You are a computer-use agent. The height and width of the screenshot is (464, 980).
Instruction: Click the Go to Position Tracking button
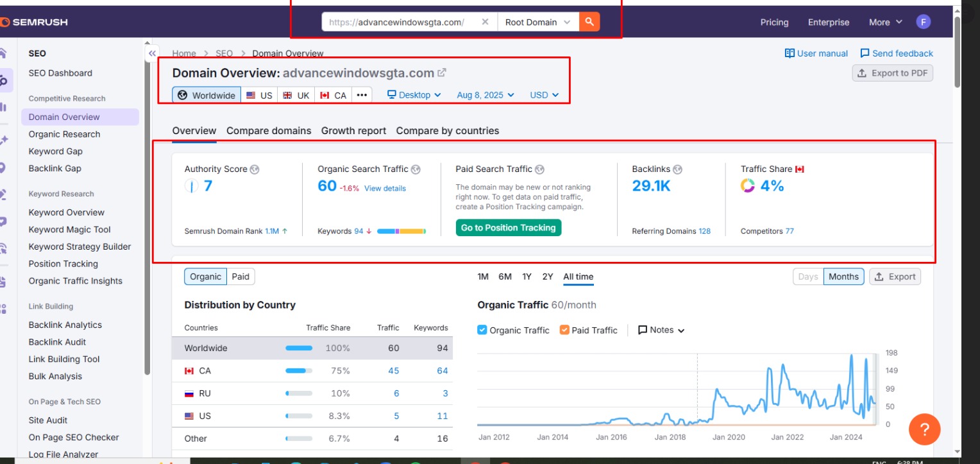(509, 228)
